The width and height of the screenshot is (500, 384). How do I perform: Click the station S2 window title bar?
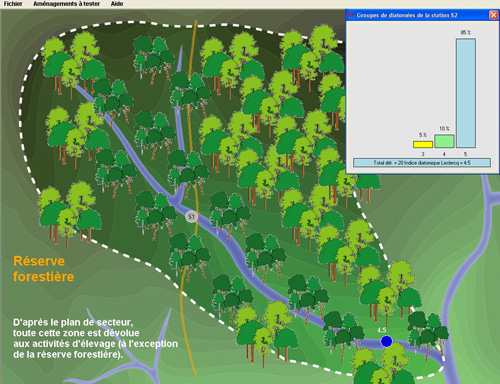point(418,15)
